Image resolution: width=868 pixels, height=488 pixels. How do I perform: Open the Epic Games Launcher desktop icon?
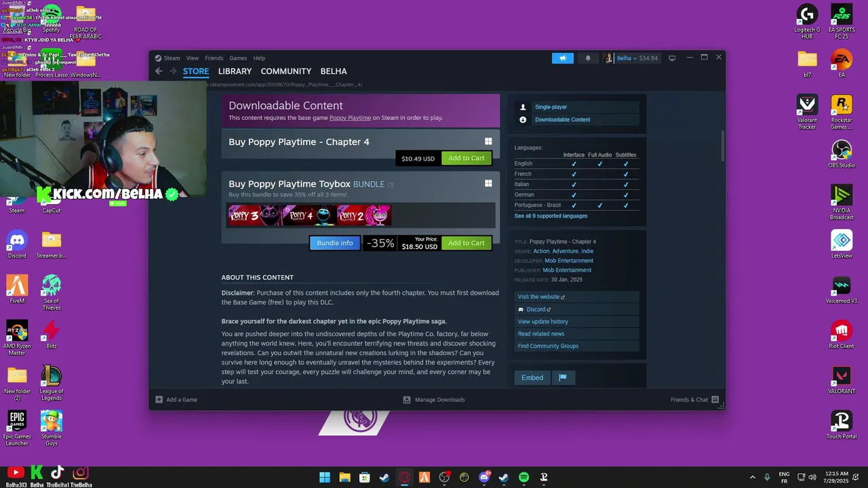click(x=17, y=429)
